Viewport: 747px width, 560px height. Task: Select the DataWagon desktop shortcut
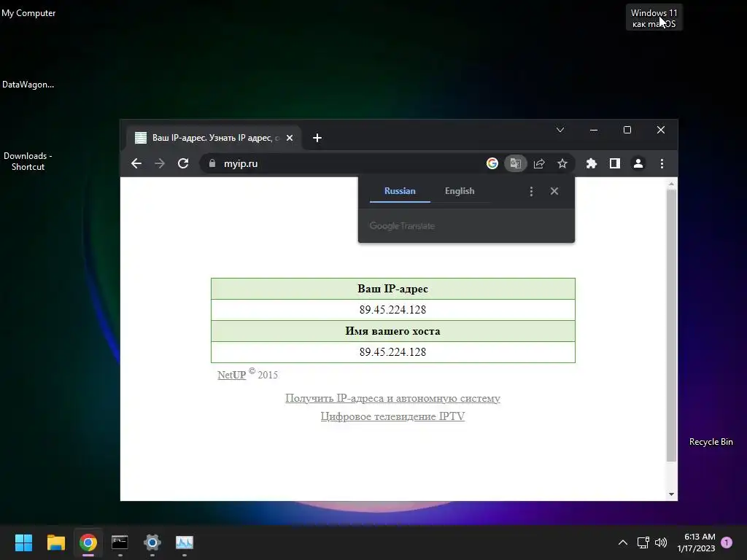coord(28,85)
